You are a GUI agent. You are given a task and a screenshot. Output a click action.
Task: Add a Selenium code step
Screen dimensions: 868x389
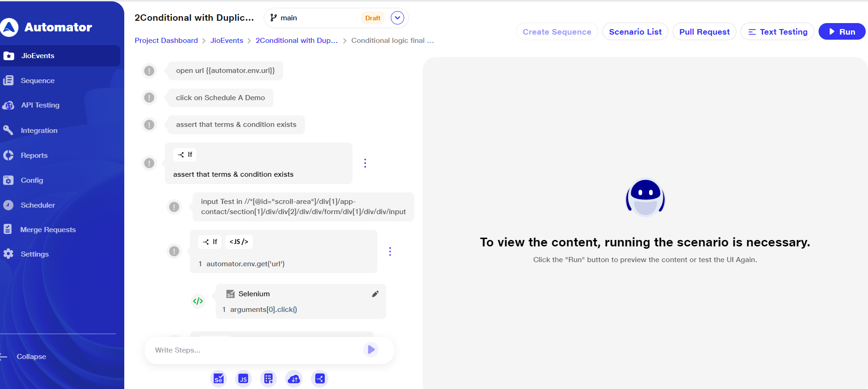pos(219,379)
